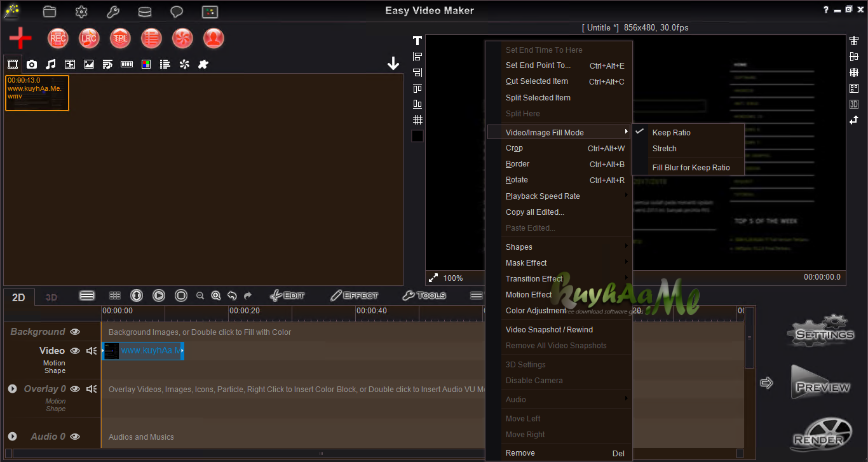Choose Split Selected Item
The height and width of the screenshot is (462, 868).
[559, 98]
